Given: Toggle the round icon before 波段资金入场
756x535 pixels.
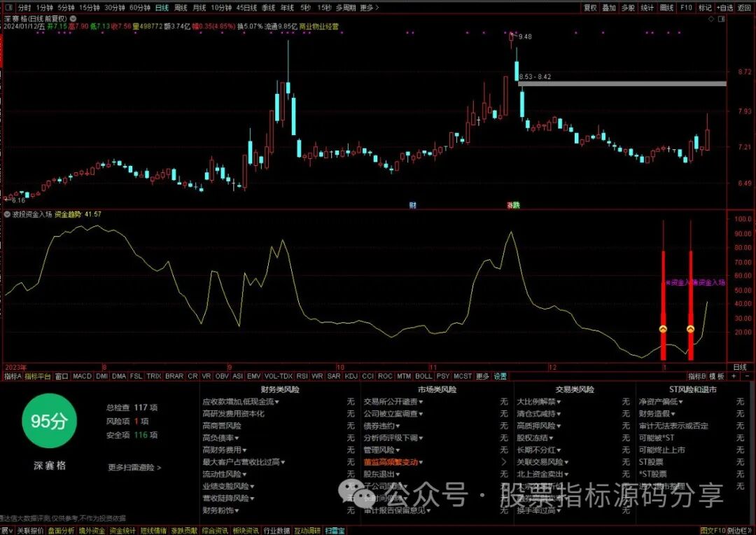Looking at the screenshot, I should pos(7,214).
